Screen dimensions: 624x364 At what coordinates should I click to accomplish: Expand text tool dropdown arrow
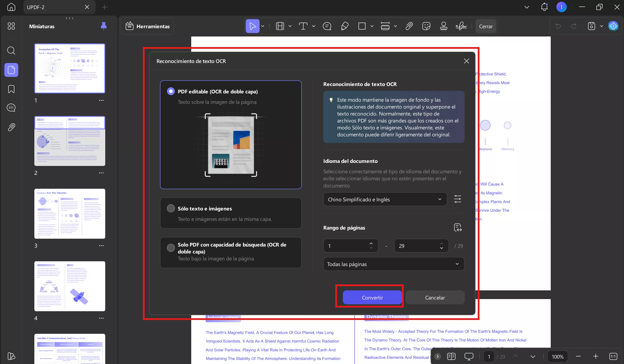pyautogui.click(x=314, y=26)
